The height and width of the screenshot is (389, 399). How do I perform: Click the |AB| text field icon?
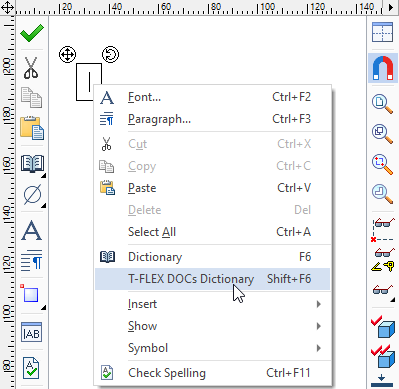click(32, 332)
